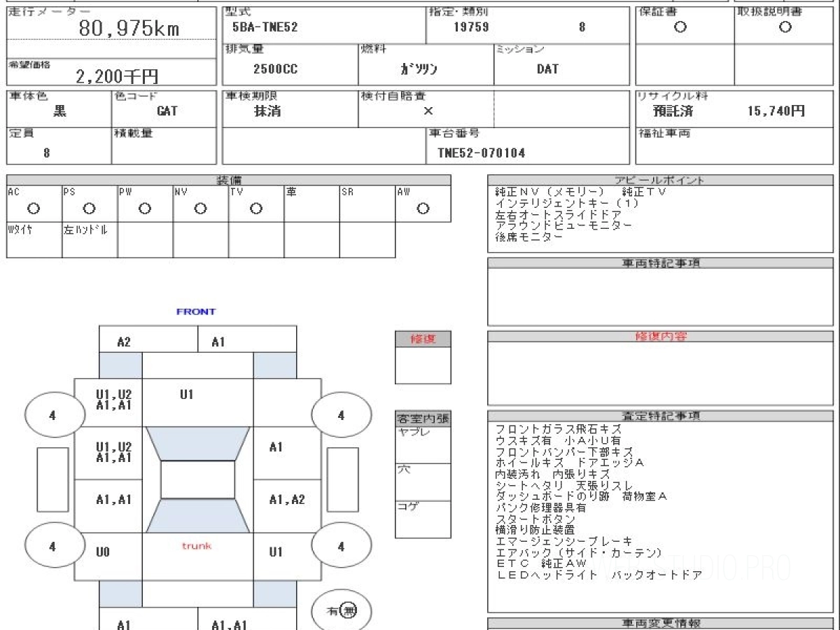The image size is (840, 630).
Task: Select the アラウンドビューモニター line
Action: (x=563, y=225)
